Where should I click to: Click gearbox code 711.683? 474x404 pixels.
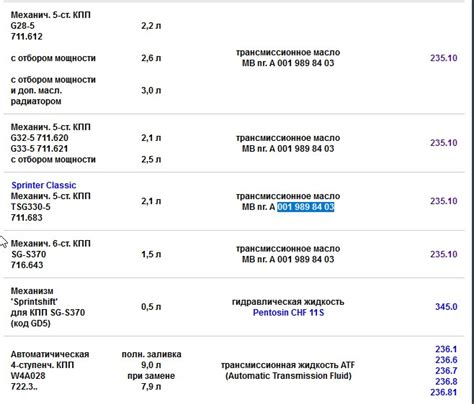tap(27, 218)
